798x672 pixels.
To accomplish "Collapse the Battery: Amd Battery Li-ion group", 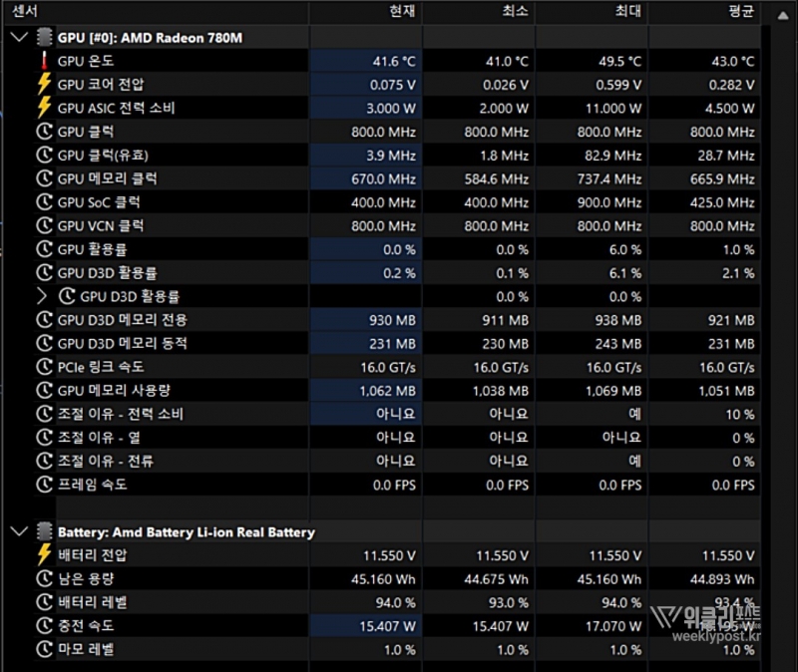I will (x=19, y=531).
